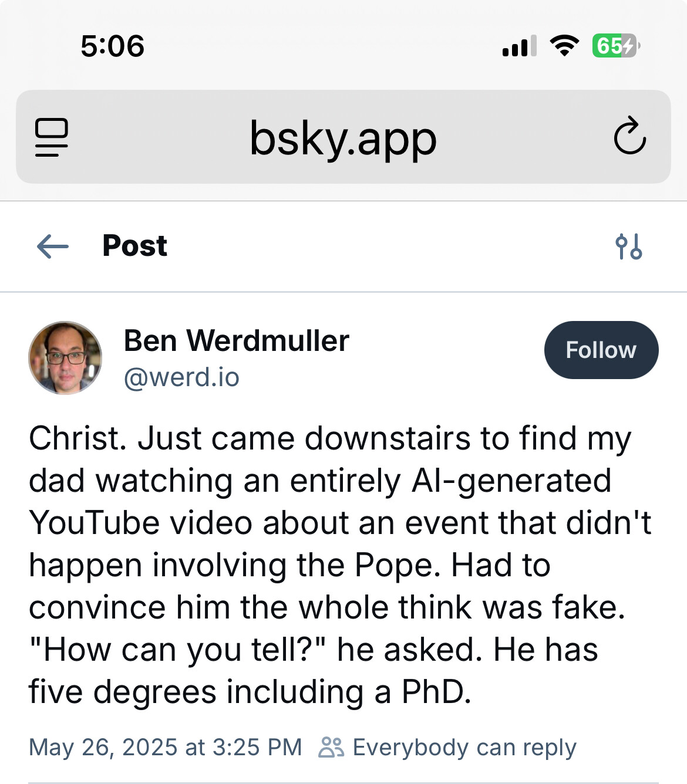Open the @werd.io handle link
Viewport: 687px width, 784px height.
click(x=181, y=377)
